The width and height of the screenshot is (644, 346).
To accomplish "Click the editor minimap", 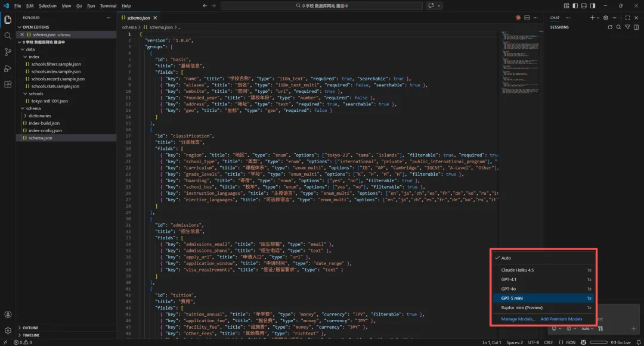I will tap(520, 63).
